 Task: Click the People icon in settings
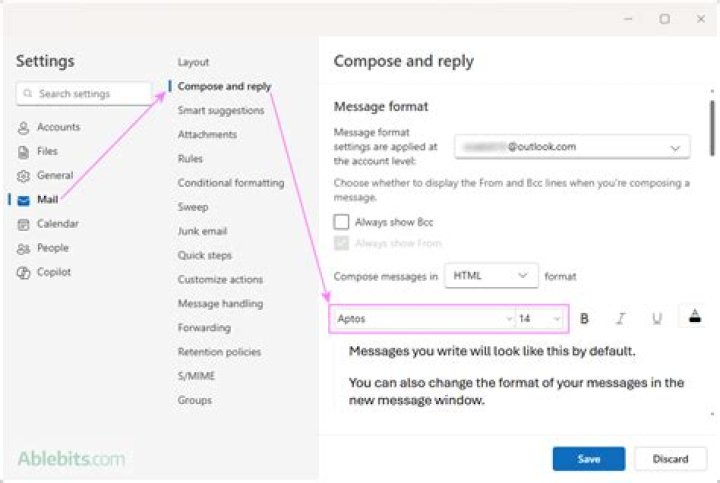click(x=23, y=248)
